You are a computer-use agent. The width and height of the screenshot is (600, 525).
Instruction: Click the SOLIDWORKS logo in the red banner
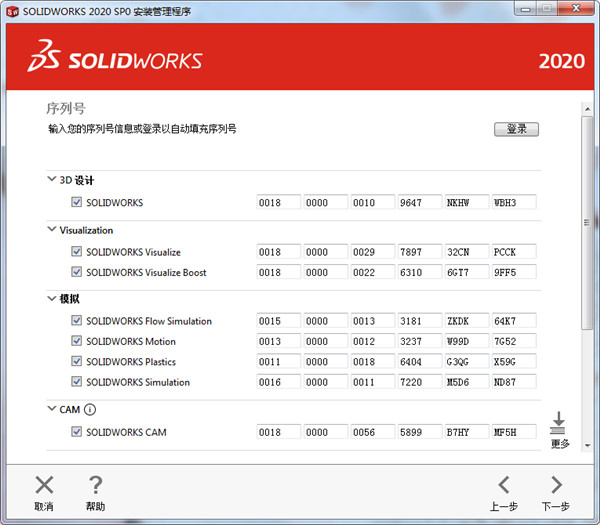click(115, 59)
